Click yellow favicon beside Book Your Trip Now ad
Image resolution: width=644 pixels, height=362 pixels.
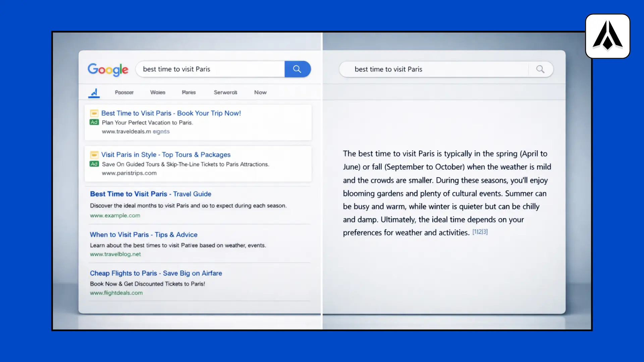coord(94,113)
